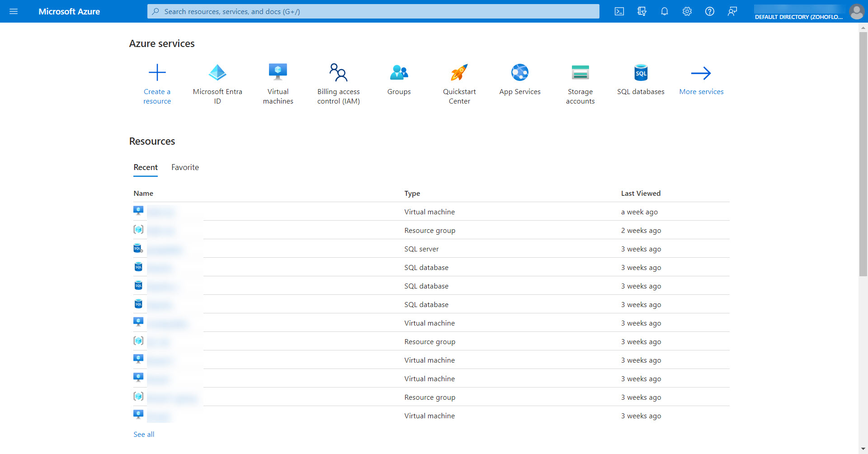Focus the search resources input field
This screenshot has height=454, width=868.
click(373, 11)
